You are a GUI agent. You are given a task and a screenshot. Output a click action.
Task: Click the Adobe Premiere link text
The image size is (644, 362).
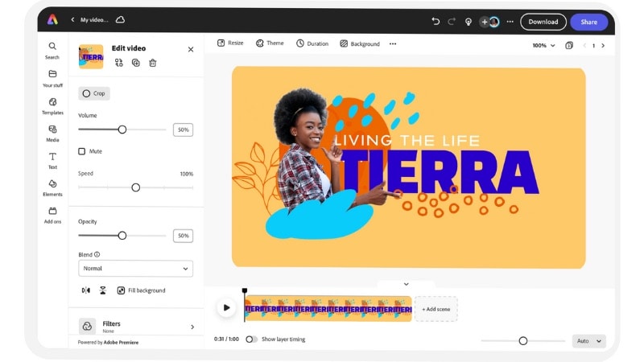point(121,343)
